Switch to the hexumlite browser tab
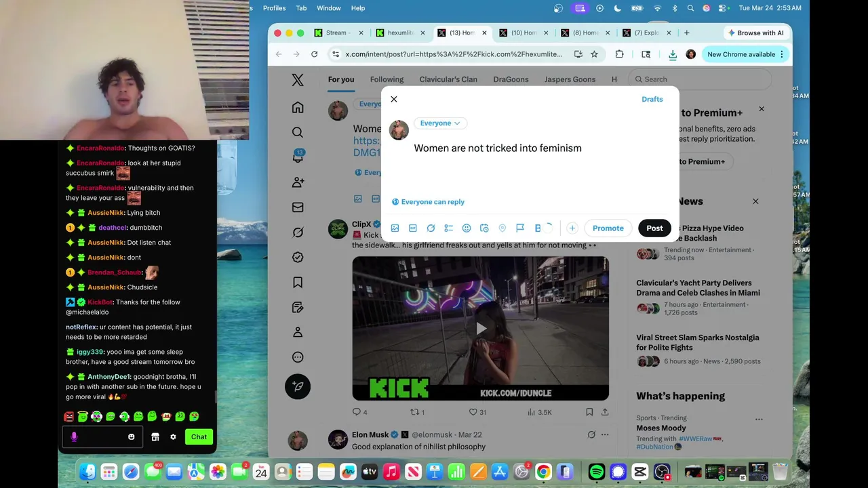 [401, 33]
